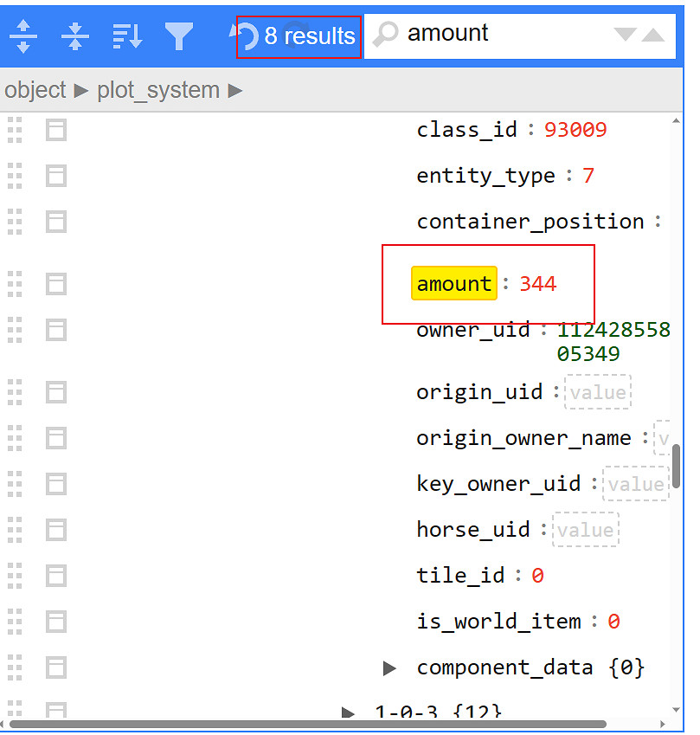Jump to next search result arrow
Image resolution: width=700 pixels, height=735 pixels.
pyautogui.click(x=625, y=35)
